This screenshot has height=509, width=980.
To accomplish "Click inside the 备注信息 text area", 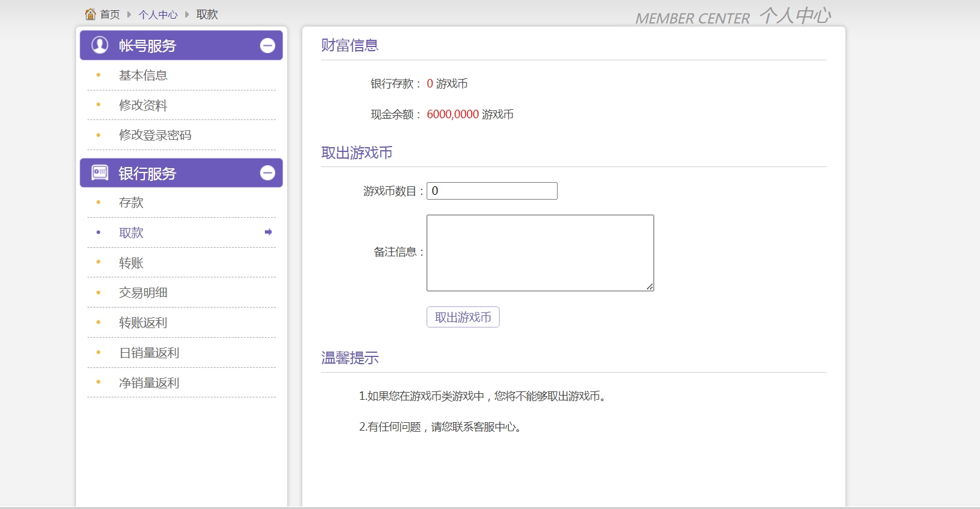I will pos(540,253).
